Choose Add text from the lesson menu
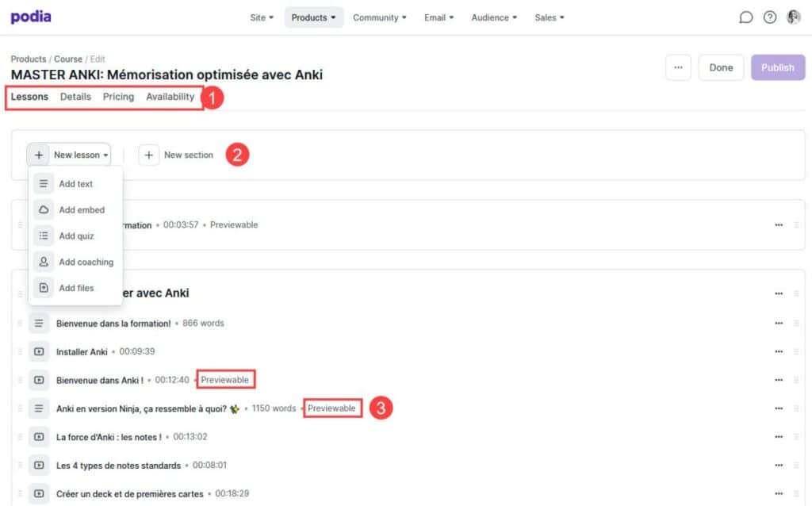 coord(75,184)
